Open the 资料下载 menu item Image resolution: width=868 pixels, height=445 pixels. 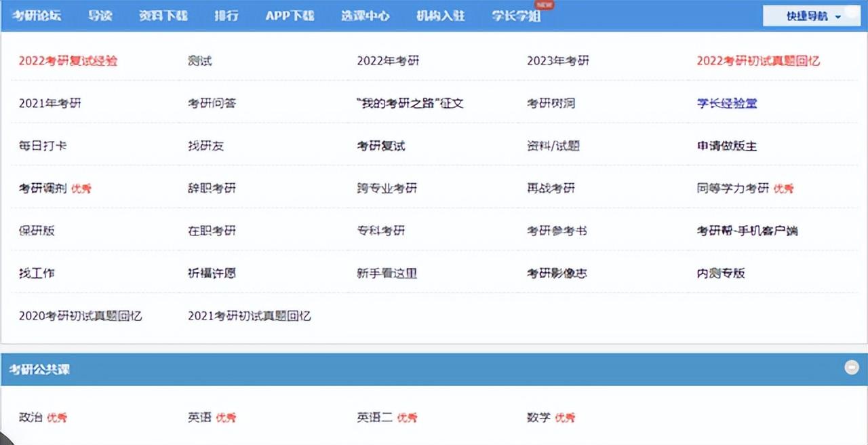point(163,16)
